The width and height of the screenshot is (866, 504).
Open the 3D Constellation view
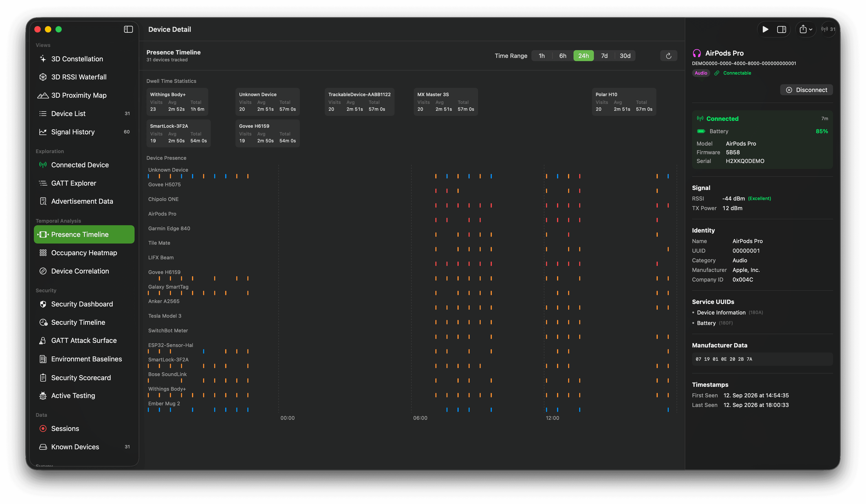coord(84,59)
